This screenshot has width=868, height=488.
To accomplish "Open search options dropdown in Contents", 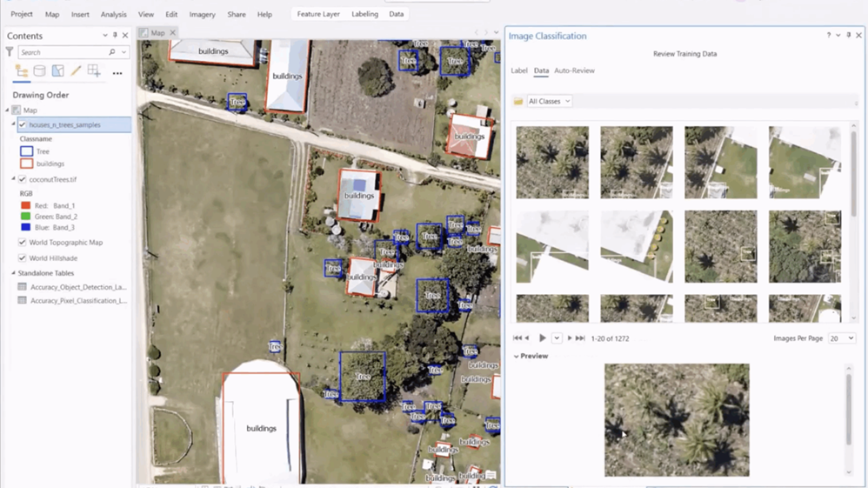I will [124, 52].
